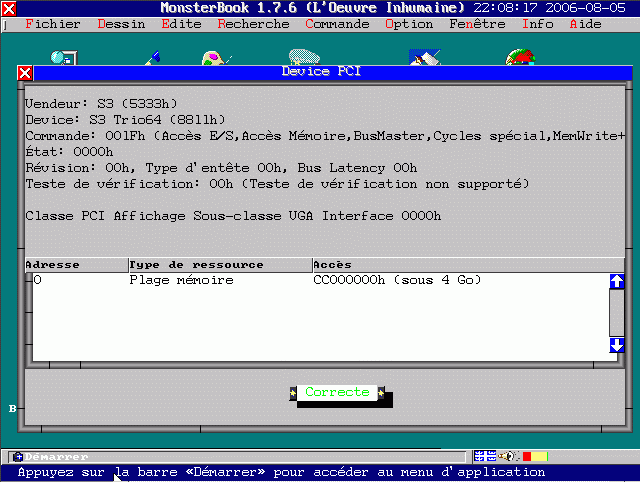Click the speaker icon in the tray

507,457
